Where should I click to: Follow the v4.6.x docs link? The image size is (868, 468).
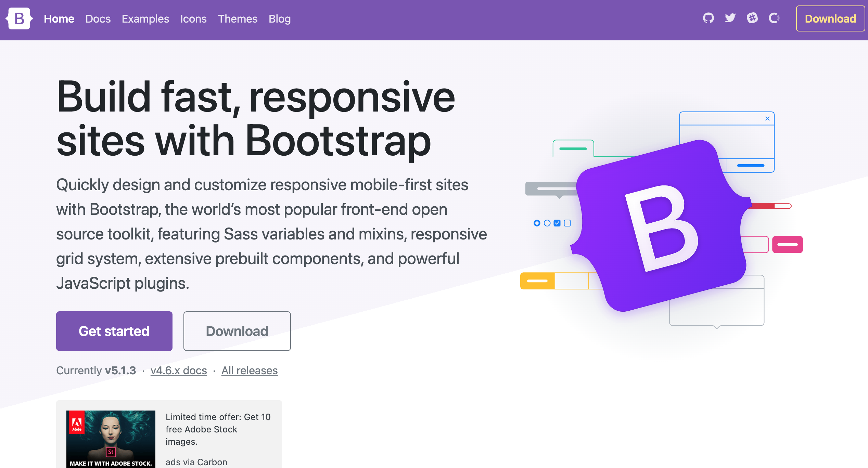[179, 370]
